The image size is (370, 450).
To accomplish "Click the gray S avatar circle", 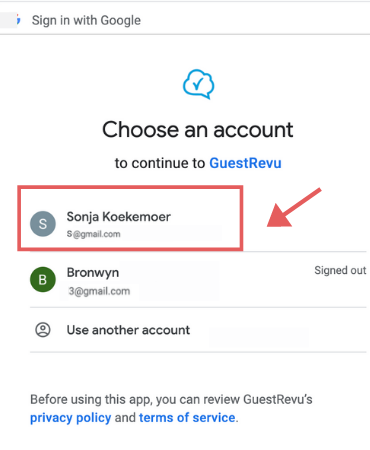I will coord(43,224).
